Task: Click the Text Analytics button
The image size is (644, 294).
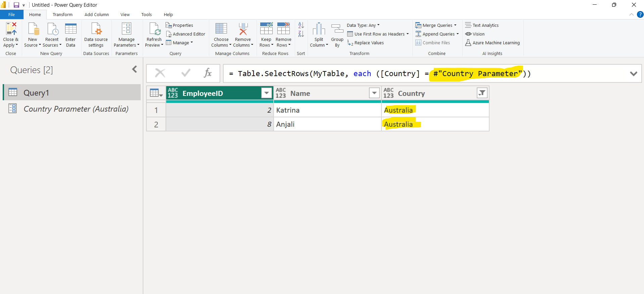Action: coord(482,25)
